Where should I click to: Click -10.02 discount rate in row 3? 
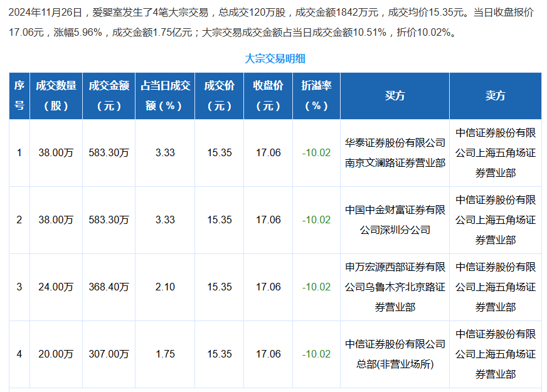pyautogui.click(x=316, y=287)
